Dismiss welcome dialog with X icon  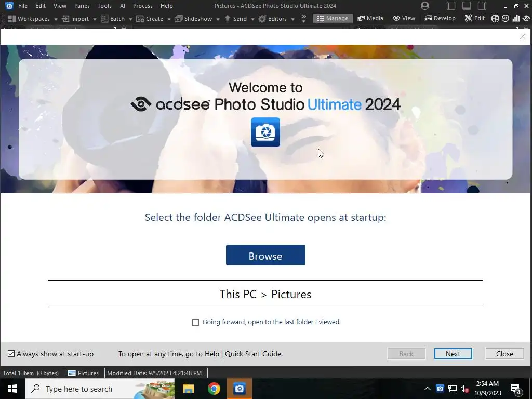(x=523, y=37)
